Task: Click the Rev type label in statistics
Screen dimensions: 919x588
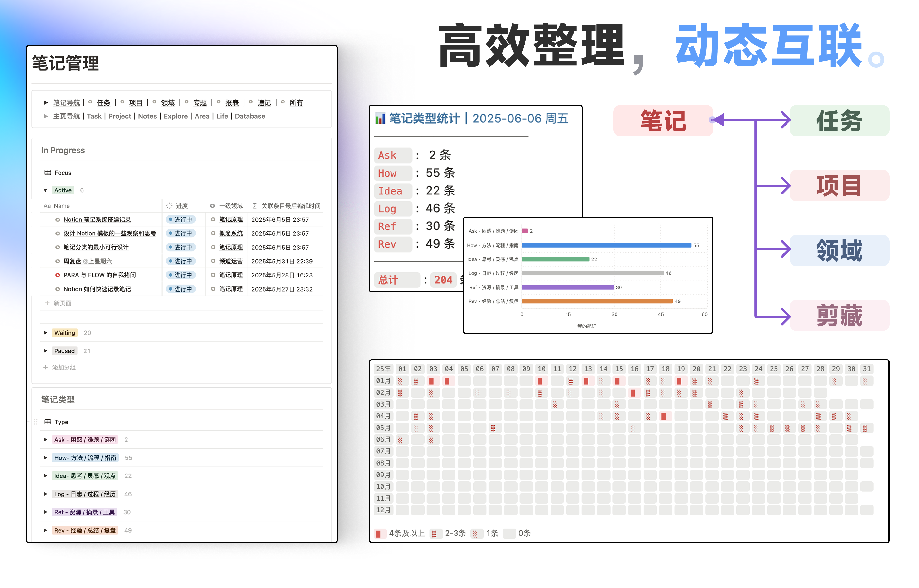Action: tap(393, 244)
